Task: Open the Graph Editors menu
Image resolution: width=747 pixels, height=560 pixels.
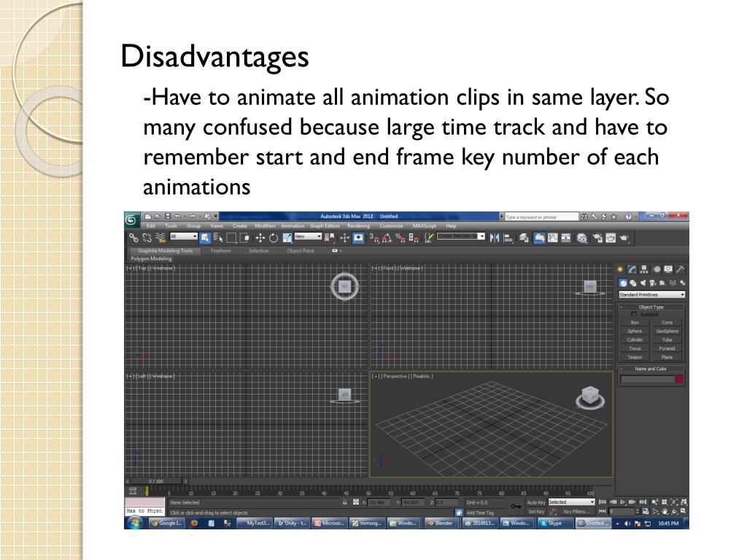Action: pyautogui.click(x=325, y=226)
